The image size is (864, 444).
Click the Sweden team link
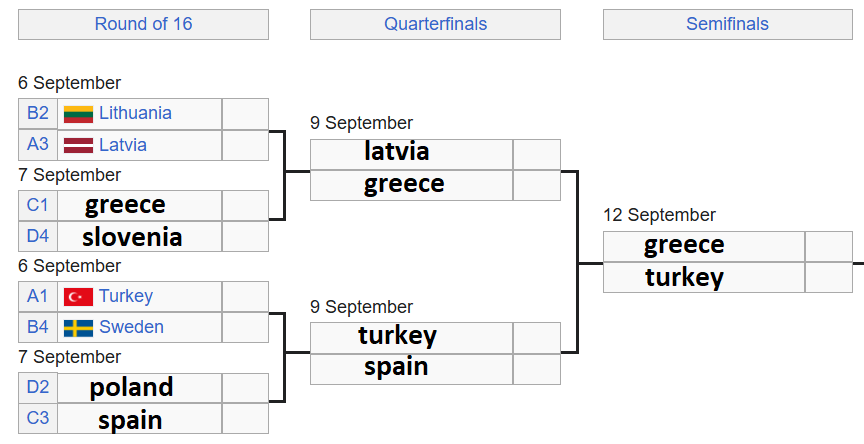(131, 327)
